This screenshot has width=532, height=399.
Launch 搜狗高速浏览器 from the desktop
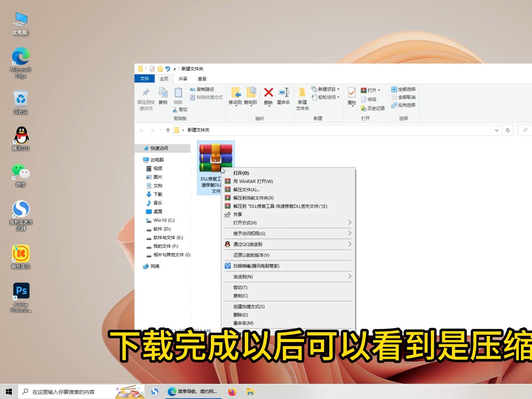(21, 215)
